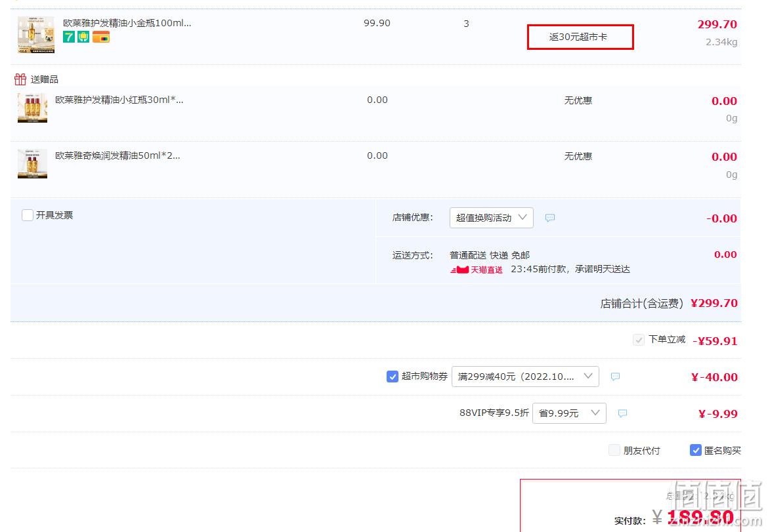Click the 送赠品 gift icon

coord(20,79)
